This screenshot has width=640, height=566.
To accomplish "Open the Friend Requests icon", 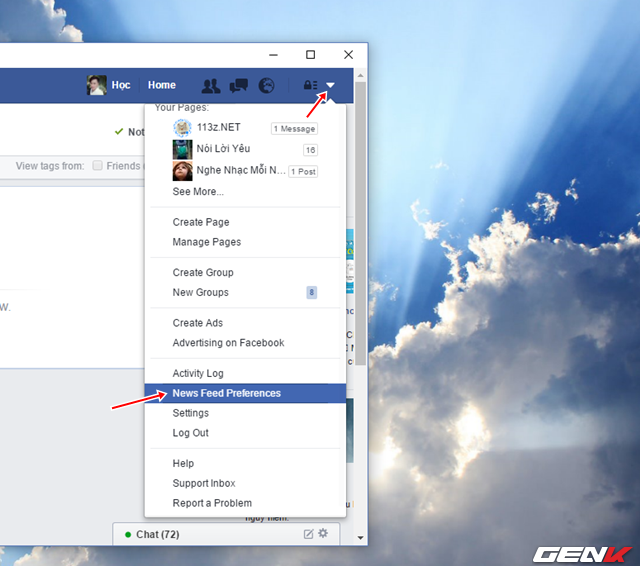I will (x=211, y=86).
